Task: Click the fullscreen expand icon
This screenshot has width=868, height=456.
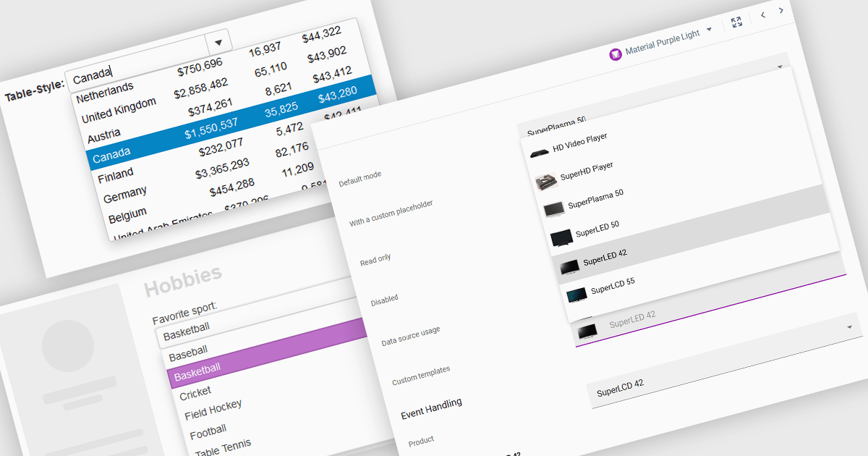Action: pyautogui.click(x=736, y=22)
